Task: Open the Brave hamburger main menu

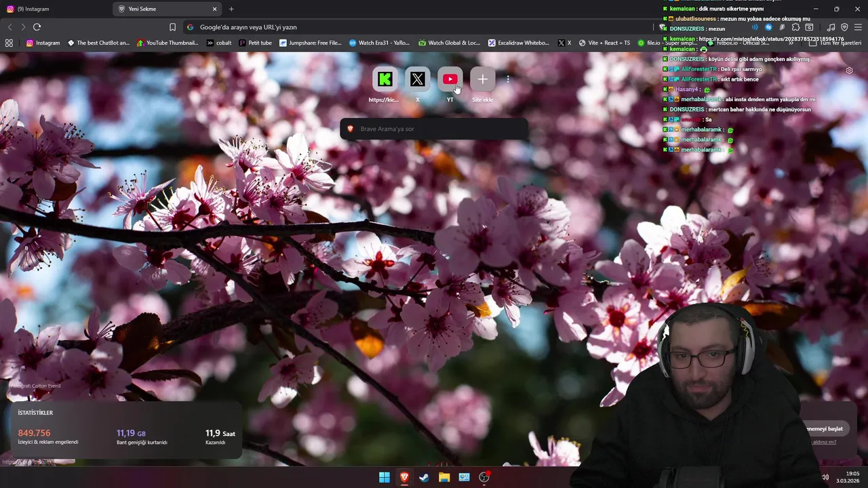Action: pyautogui.click(x=858, y=27)
